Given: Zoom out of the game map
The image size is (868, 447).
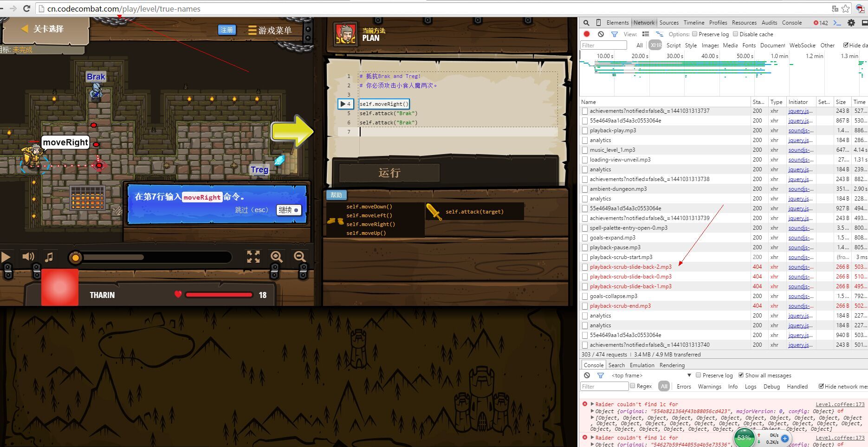Looking at the screenshot, I should click(x=300, y=257).
